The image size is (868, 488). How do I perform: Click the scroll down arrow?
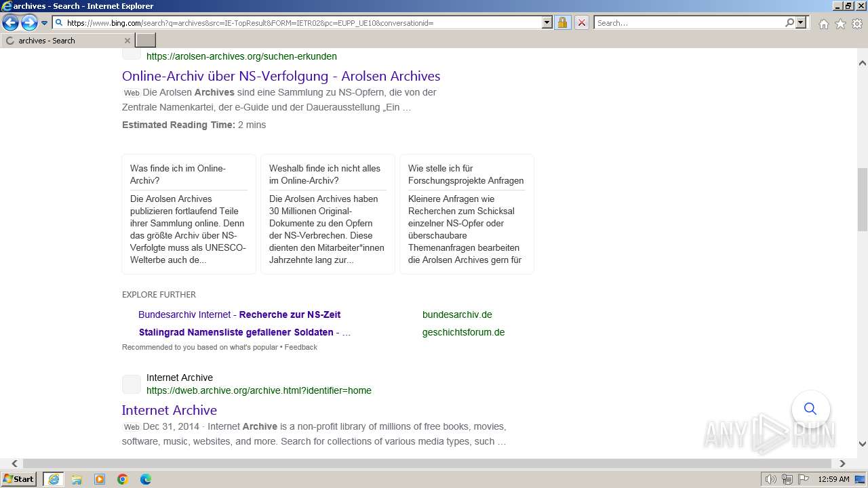[x=863, y=444]
